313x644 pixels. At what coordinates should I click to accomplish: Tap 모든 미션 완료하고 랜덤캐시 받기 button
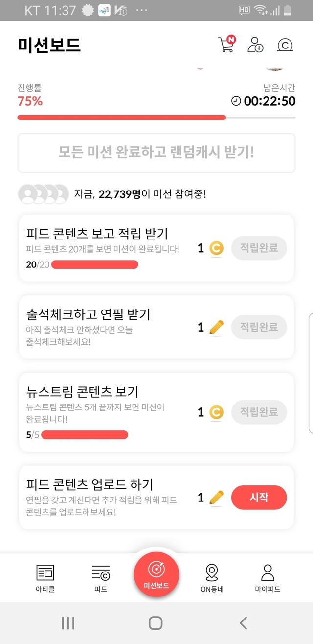click(x=156, y=153)
